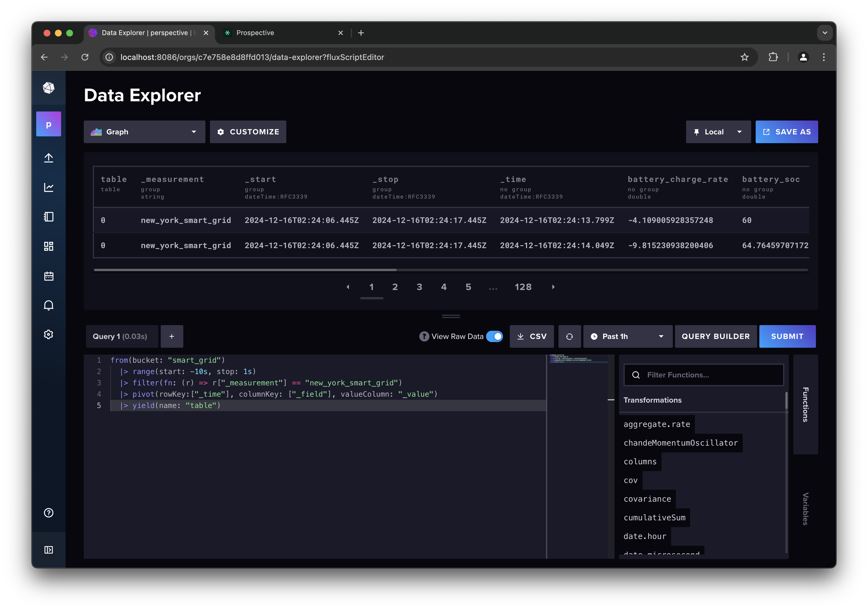Viewport: 868px width, 610px height.
Task: Open the Tasks calendar icon
Action: point(48,276)
